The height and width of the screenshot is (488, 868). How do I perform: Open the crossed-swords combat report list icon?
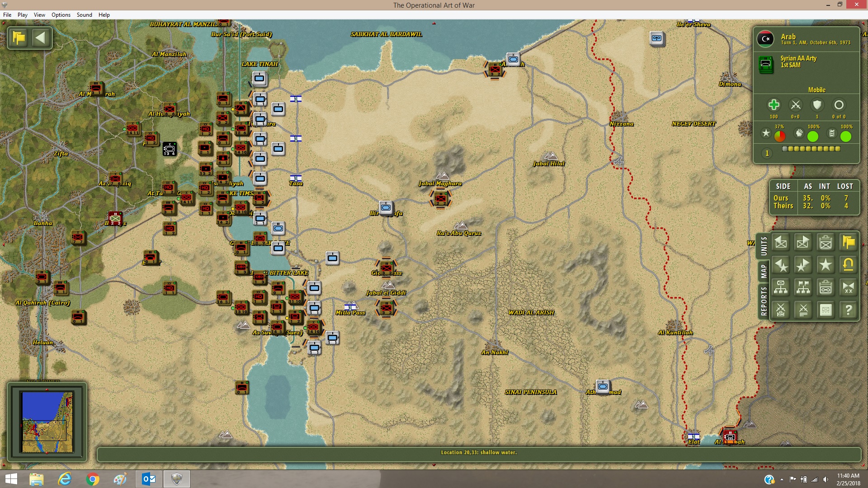pyautogui.click(x=803, y=310)
